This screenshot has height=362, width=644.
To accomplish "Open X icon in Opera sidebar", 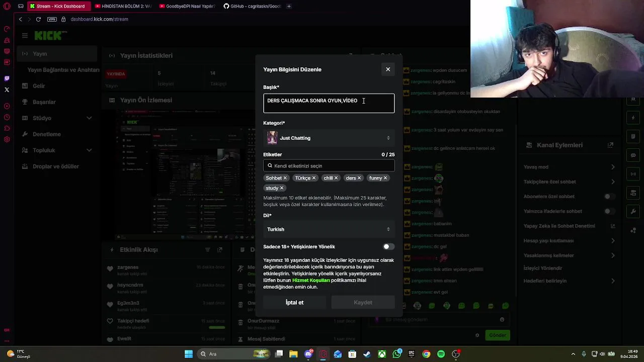I will [7, 89].
